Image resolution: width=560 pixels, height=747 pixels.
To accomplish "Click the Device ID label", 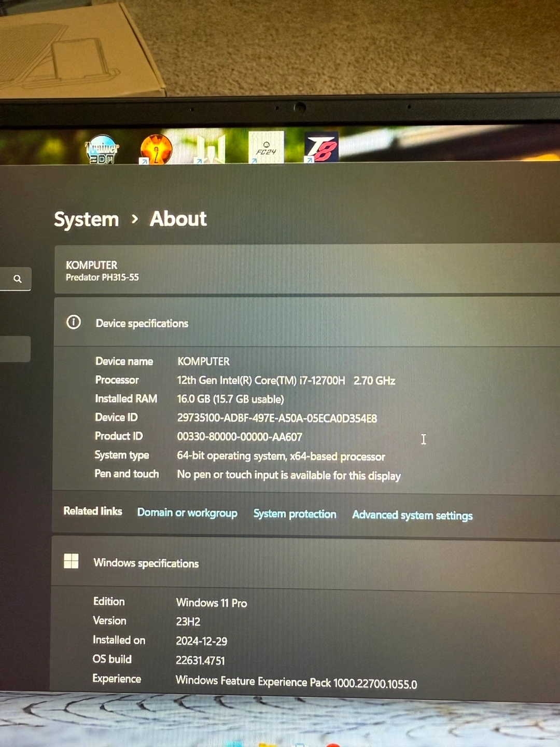I will [x=116, y=417].
